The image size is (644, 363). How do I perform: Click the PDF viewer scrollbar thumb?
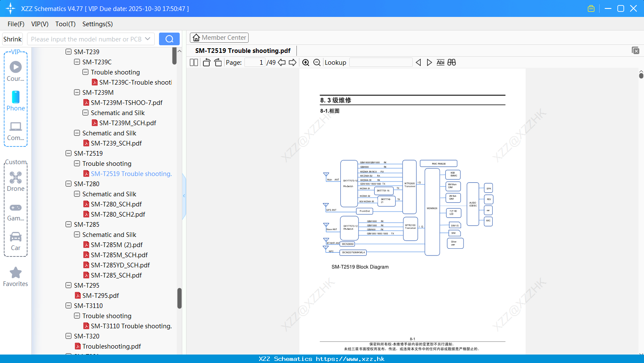point(641,76)
